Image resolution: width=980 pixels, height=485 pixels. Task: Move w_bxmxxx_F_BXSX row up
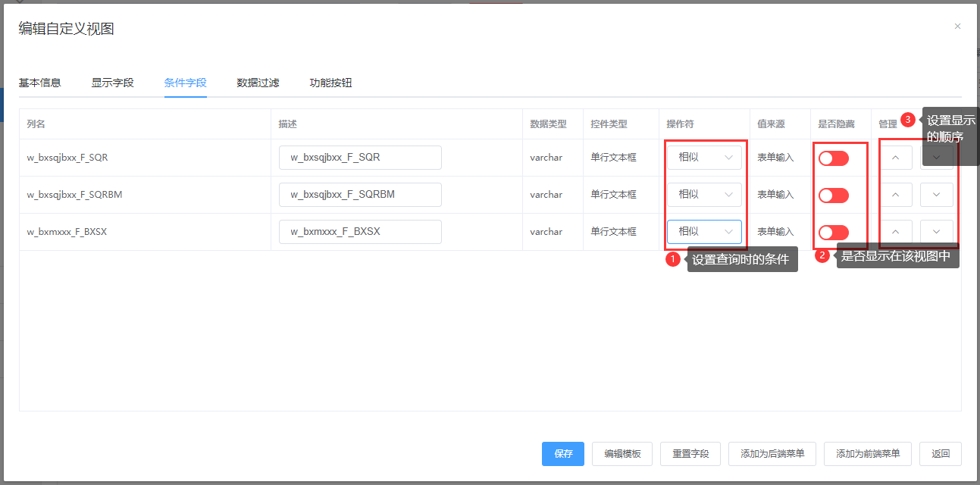coord(896,232)
